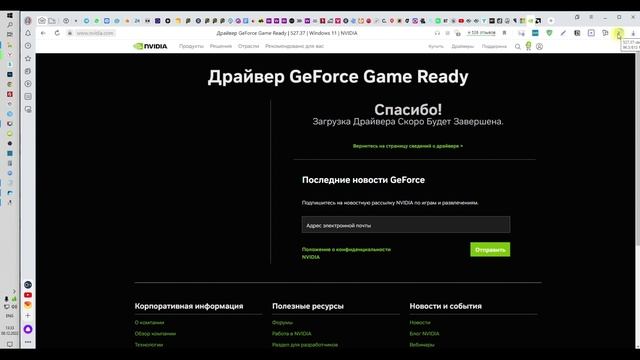Open the Alice assistant purple circle icon
Screen dimensions: 640x360
[x=28, y=329]
